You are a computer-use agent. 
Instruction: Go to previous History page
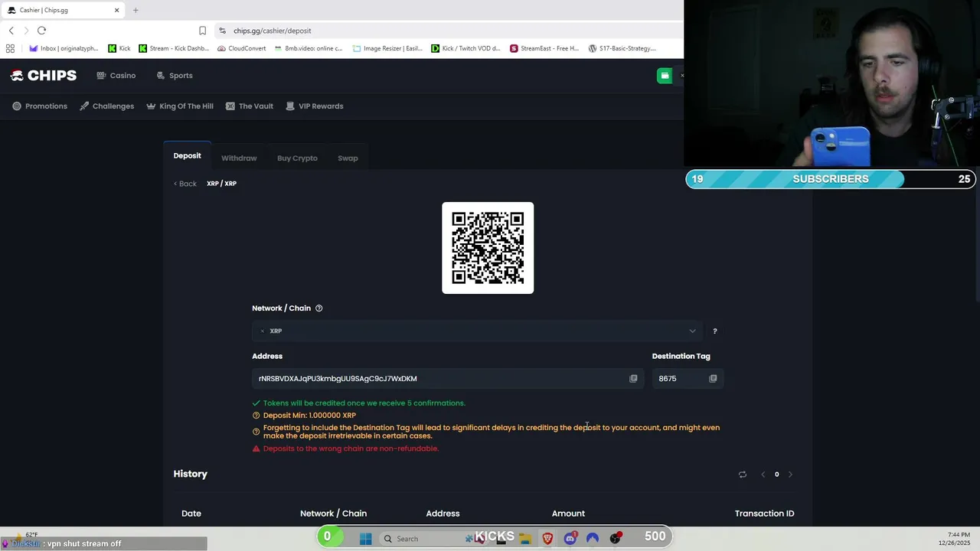[x=763, y=474]
